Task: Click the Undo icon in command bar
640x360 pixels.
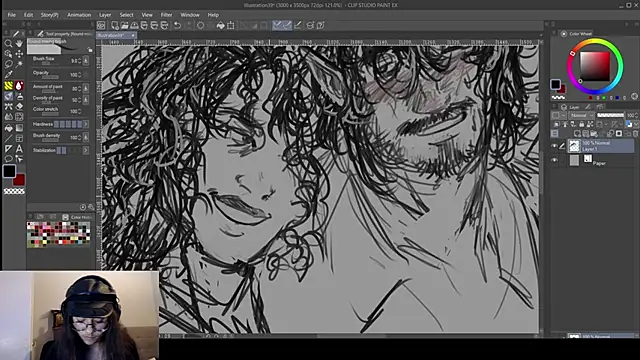Action: [x=177, y=25]
